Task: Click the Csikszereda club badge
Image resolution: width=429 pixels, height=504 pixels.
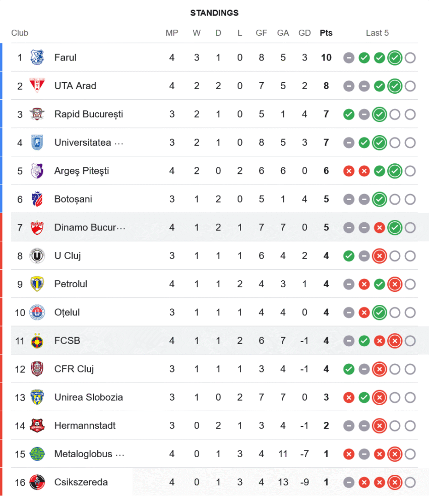Action: coord(37,482)
